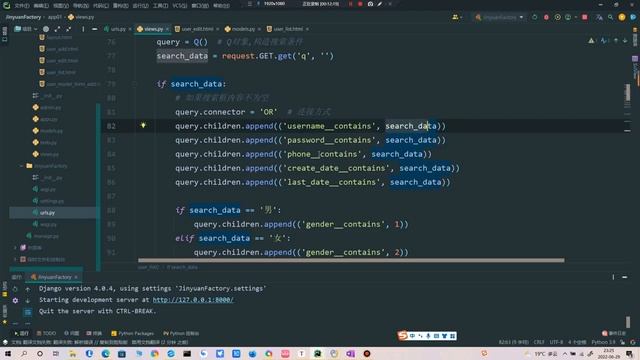
Task: Open Chrome from the taskbar
Action: click(154, 353)
